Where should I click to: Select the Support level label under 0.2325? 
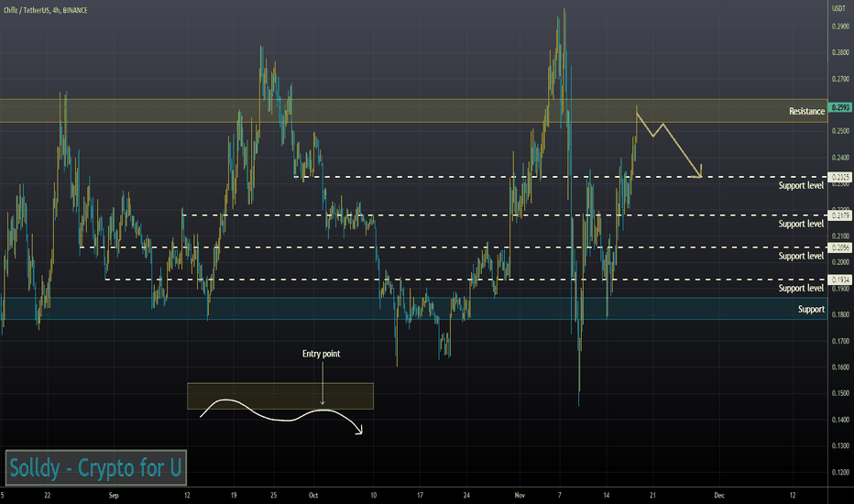801,186
